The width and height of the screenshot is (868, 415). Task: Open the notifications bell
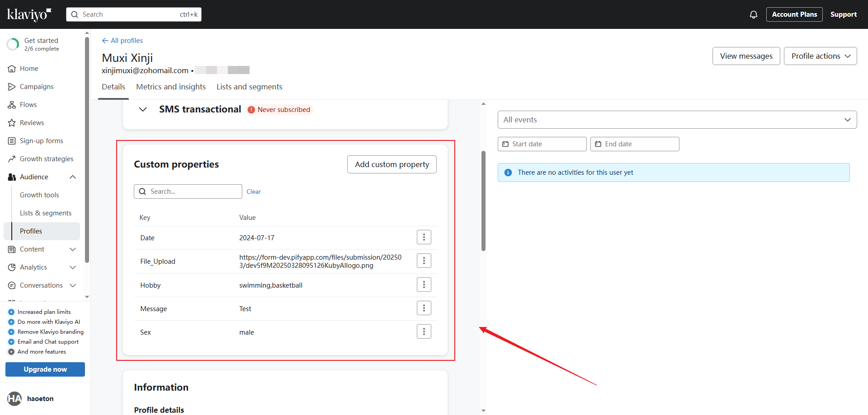[754, 14]
